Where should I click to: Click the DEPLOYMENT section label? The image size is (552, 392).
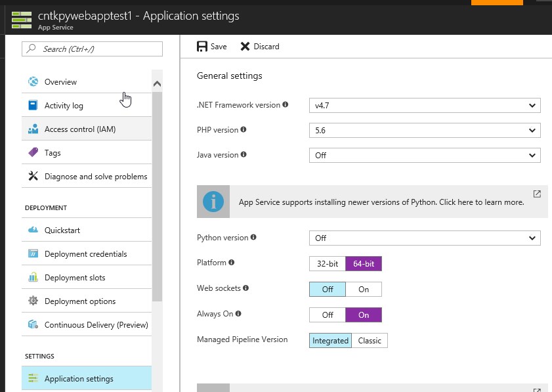click(46, 207)
